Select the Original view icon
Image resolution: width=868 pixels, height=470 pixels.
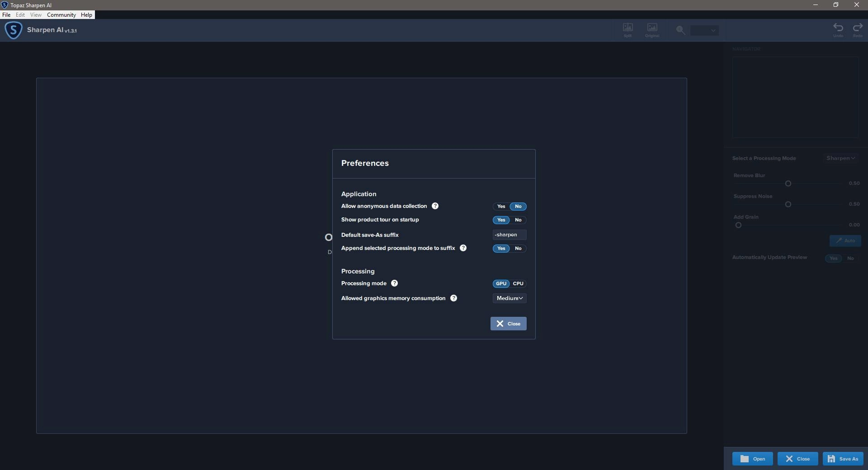pos(652,30)
